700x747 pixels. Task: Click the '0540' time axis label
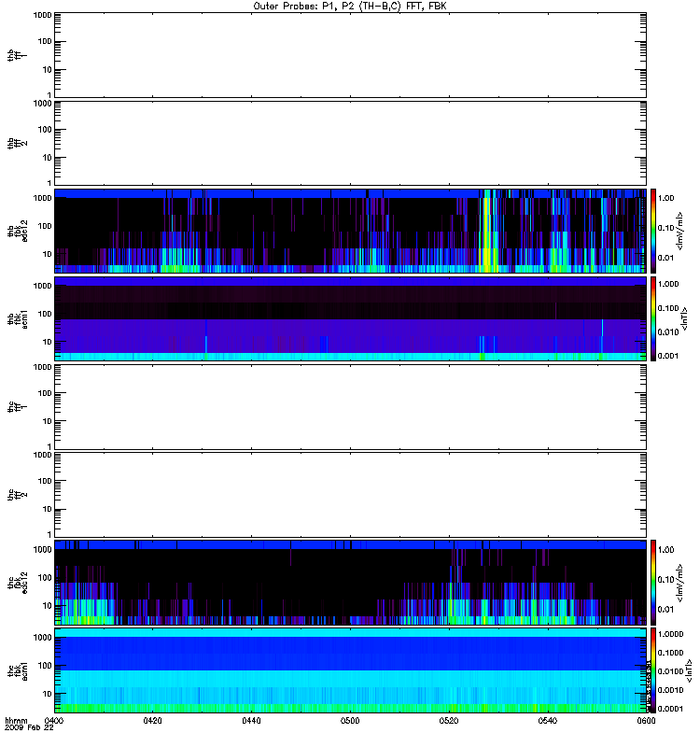(548, 720)
